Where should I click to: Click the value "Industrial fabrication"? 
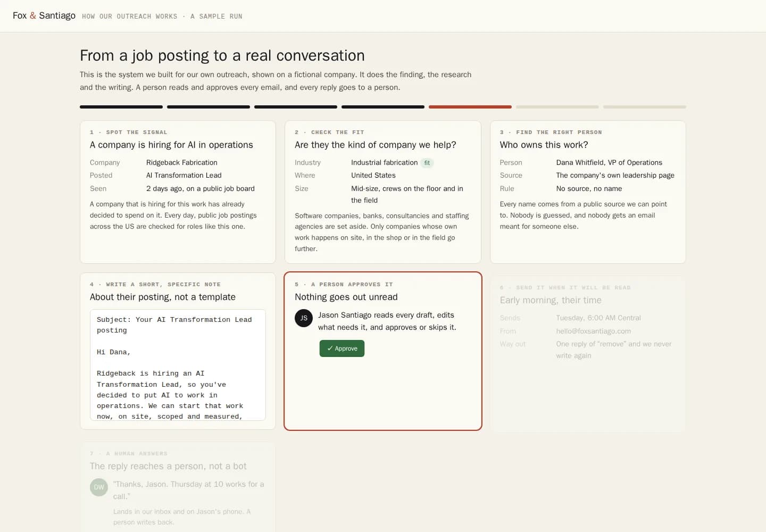(384, 163)
